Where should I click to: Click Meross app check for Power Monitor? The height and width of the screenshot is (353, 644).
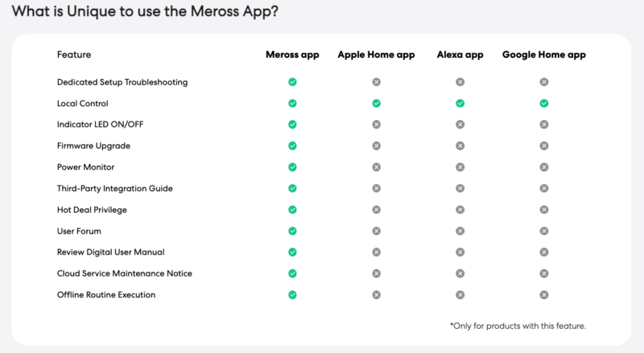292,168
